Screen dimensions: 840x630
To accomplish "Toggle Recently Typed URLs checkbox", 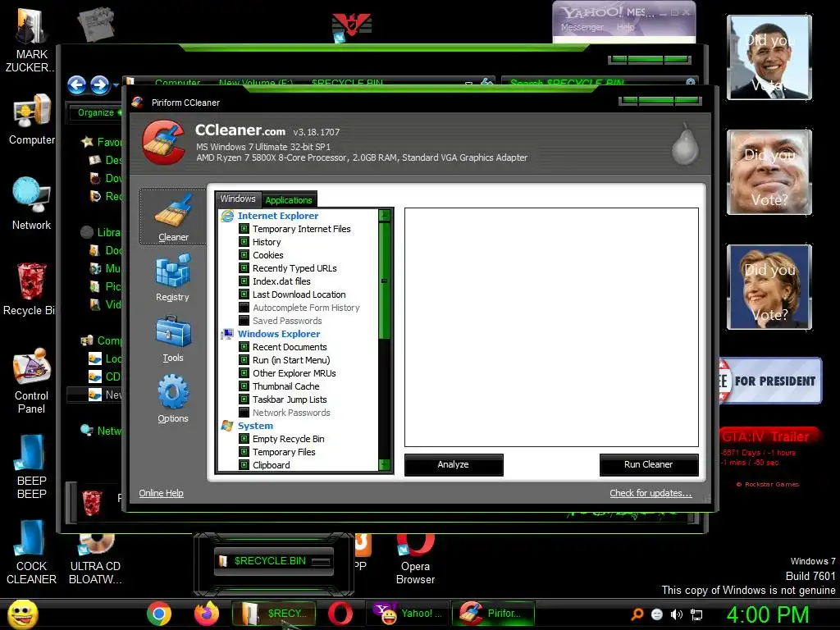I will click(x=244, y=268).
